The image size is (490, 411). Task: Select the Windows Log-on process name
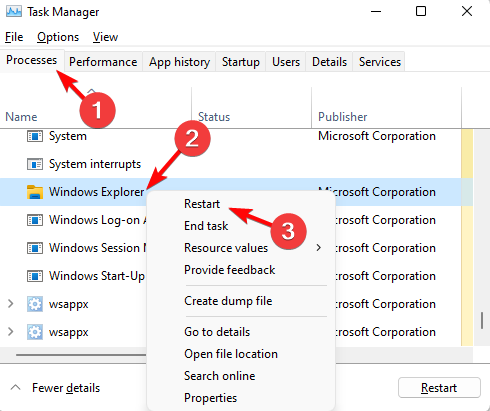98,220
